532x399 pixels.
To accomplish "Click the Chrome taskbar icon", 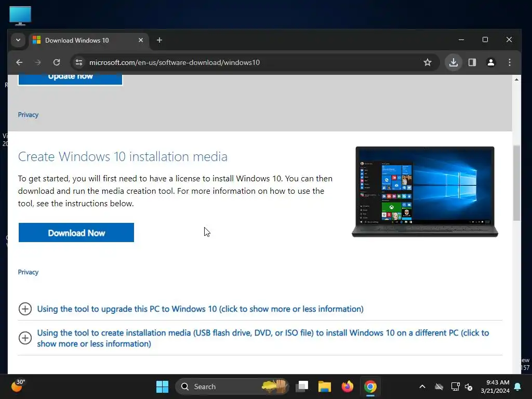I will pyautogui.click(x=370, y=387).
